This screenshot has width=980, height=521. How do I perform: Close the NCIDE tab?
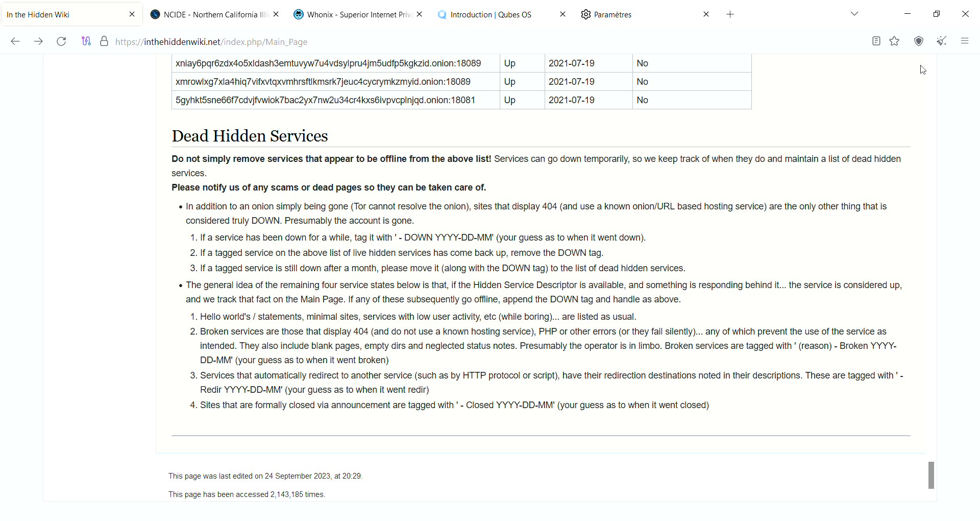[x=276, y=14]
